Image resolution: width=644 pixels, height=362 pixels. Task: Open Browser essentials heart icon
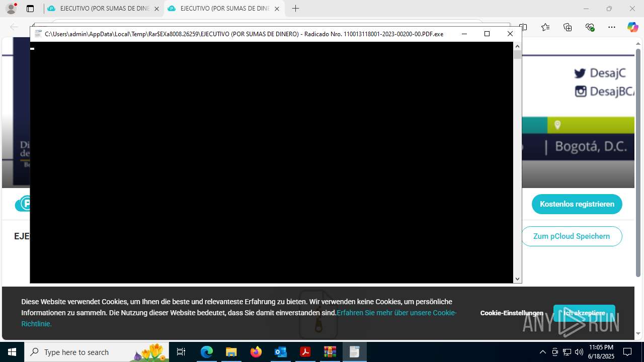(590, 27)
